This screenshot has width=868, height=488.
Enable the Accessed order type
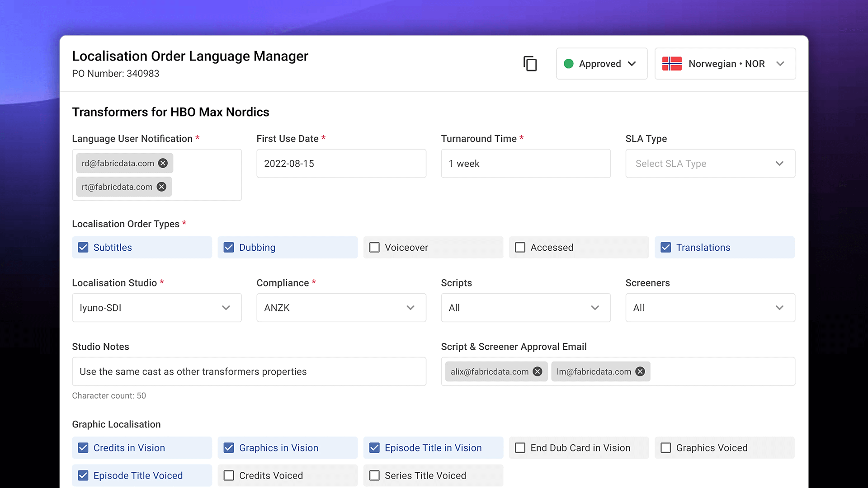(520, 248)
